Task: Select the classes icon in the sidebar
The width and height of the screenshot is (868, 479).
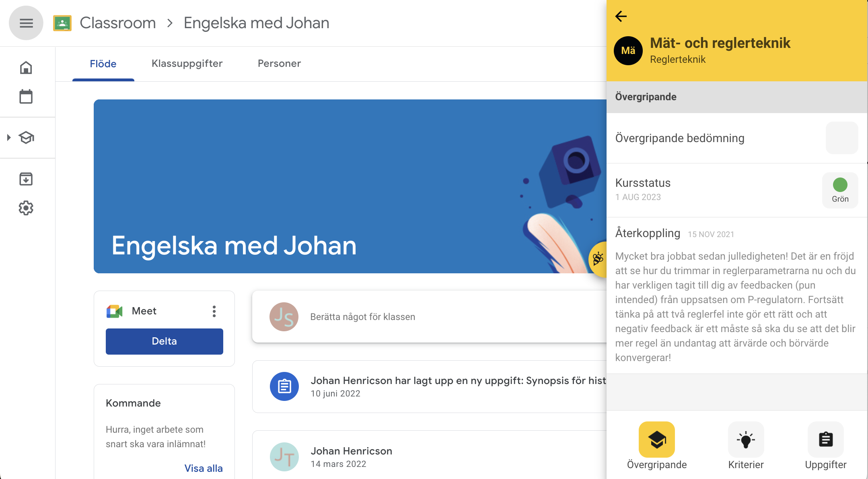Action: tap(26, 138)
